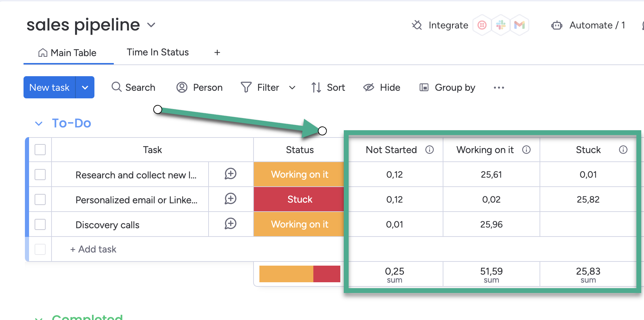
Task: Tick the Discovery calls row checkbox
Action: point(40,224)
